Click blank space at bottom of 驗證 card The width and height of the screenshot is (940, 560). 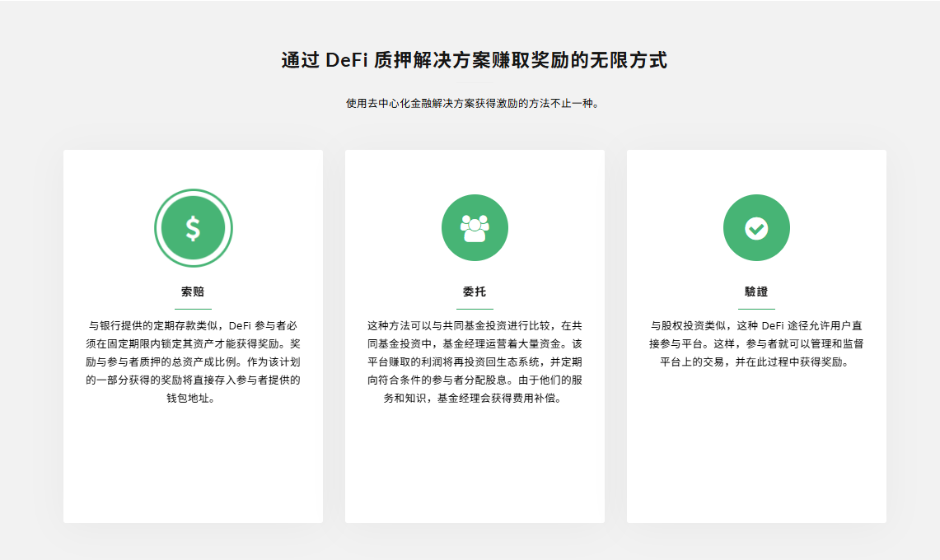(x=756, y=478)
